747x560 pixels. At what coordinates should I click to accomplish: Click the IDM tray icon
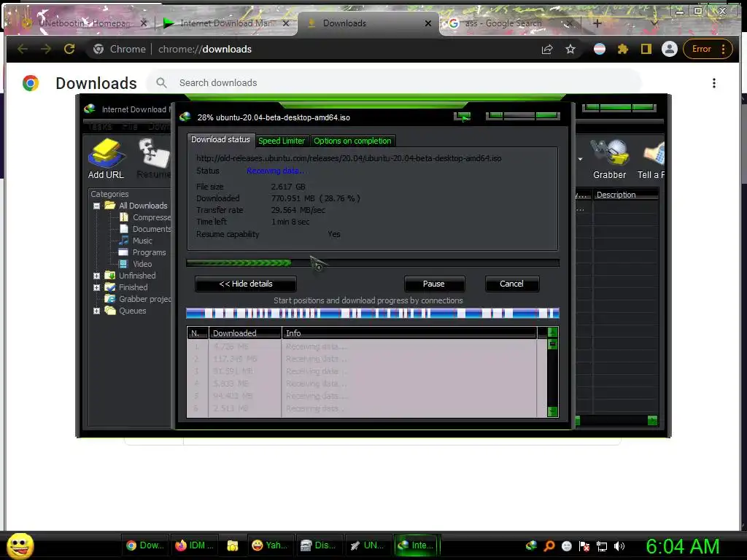pyautogui.click(x=531, y=546)
